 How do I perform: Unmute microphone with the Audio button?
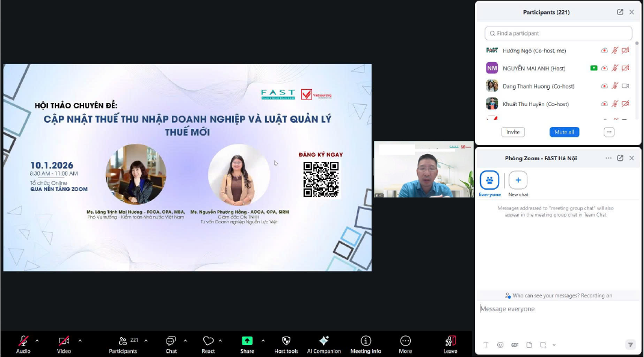click(x=23, y=341)
